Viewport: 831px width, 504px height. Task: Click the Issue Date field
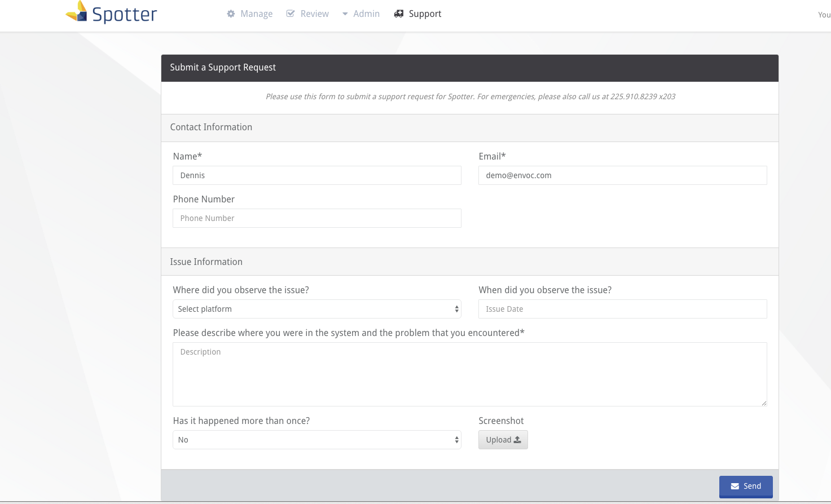[623, 309]
